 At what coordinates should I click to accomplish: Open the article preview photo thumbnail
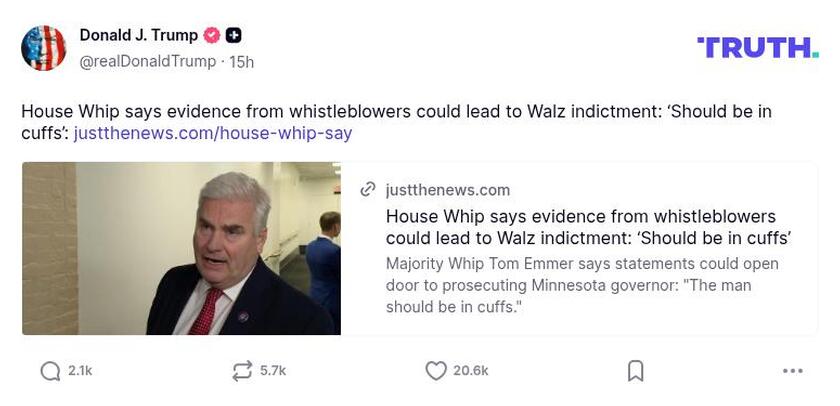tap(181, 249)
